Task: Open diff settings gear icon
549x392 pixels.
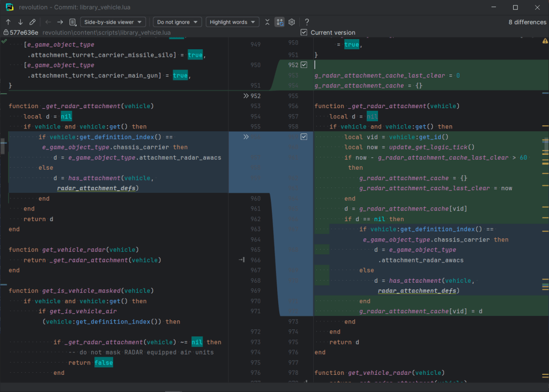Action: pyautogui.click(x=292, y=22)
